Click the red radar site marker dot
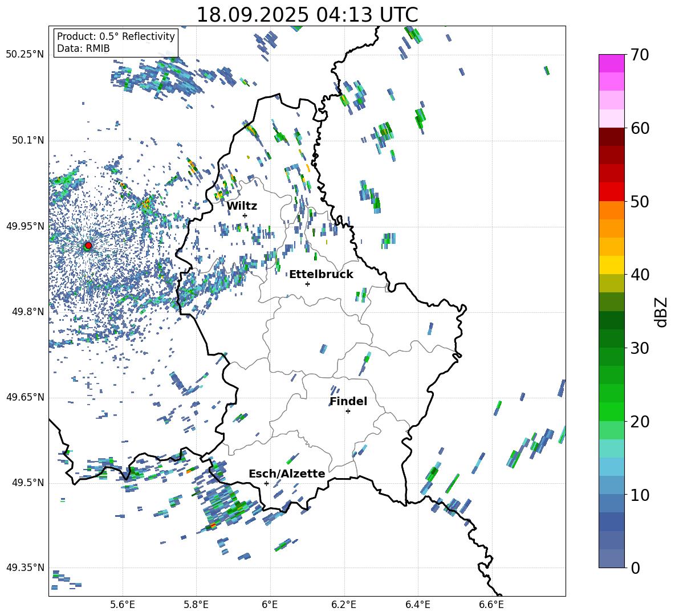 (x=88, y=246)
